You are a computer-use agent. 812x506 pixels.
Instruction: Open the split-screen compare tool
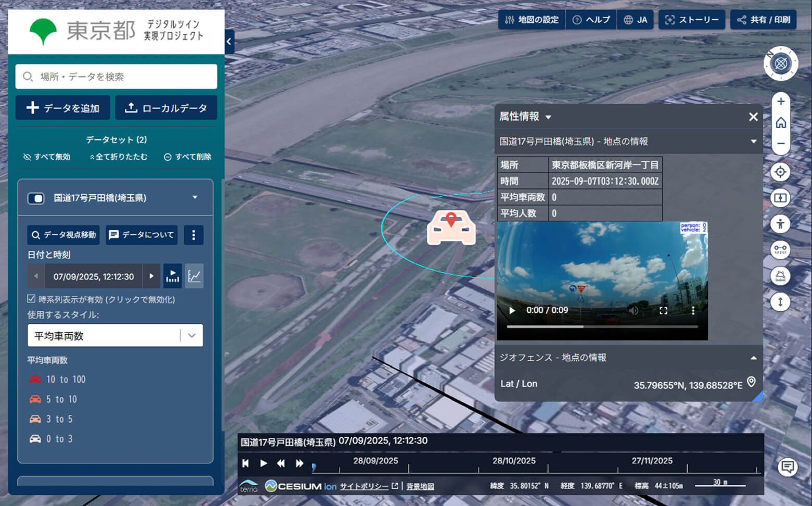click(x=780, y=198)
